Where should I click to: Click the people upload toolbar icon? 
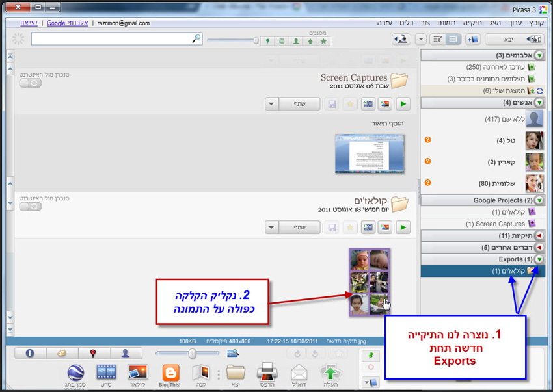[401, 39]
